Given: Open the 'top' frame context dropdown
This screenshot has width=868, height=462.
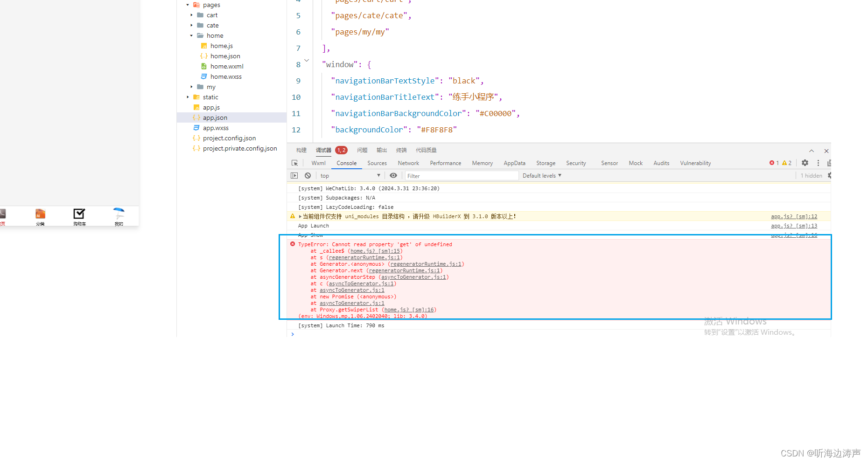Looking at the screenshot, I should (350, 175).
